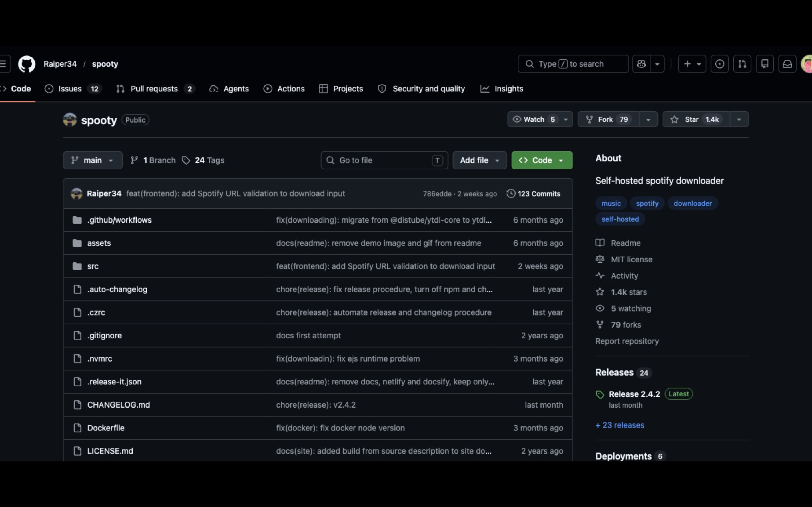Open the Activity link

[x=617, y=276]
